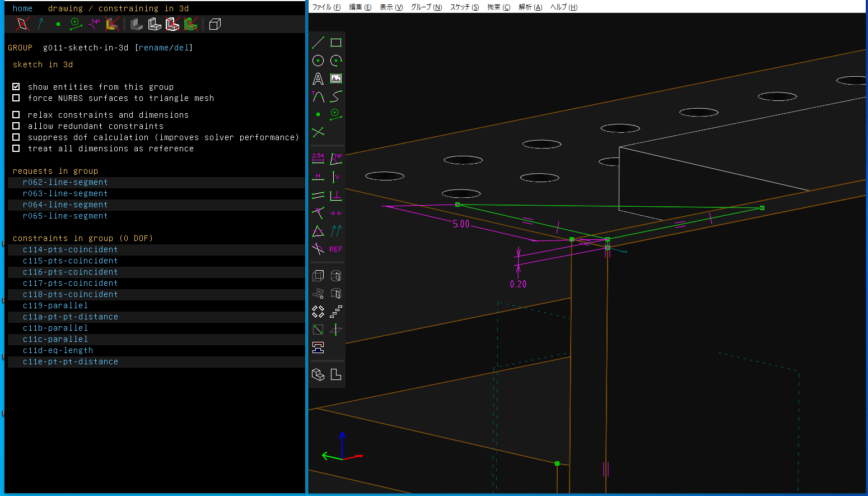Click the home link
Screen dimensions: 868x496
pos(22,8)
